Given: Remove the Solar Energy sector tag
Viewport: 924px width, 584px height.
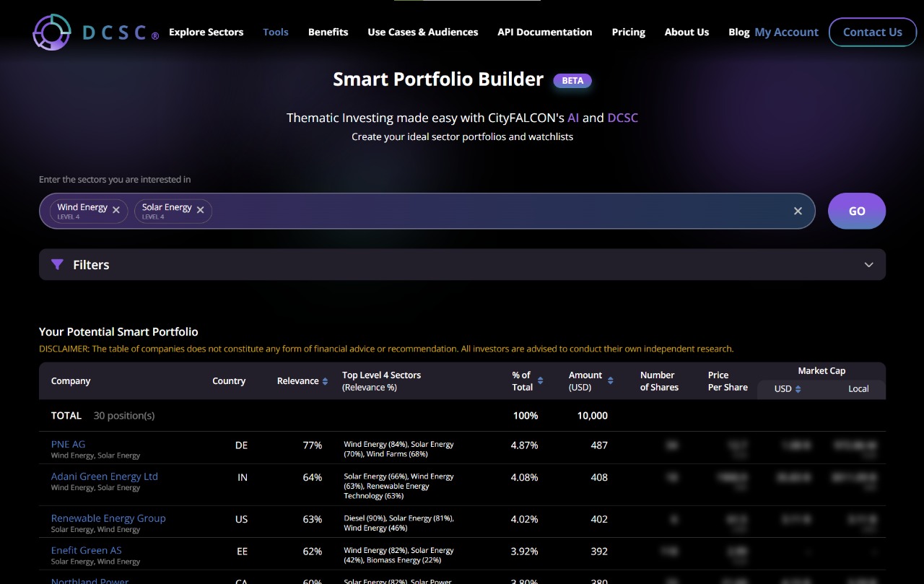Looking at the screenshot, I should [x=200, y=210].
